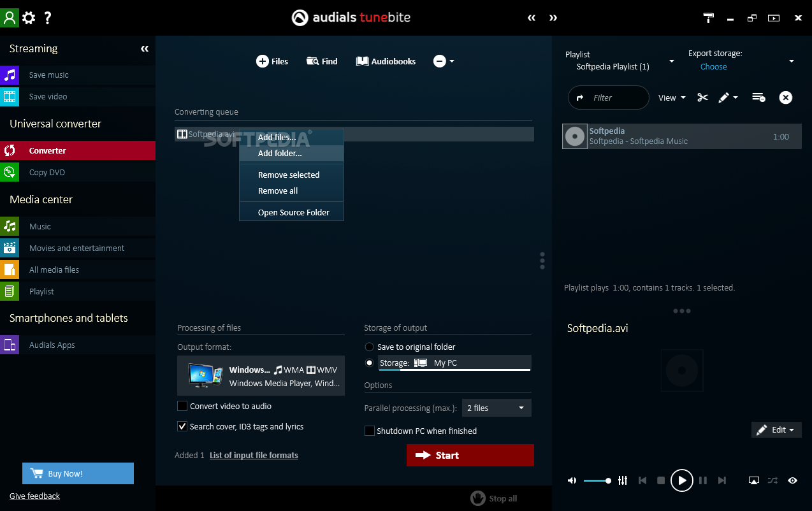
Task: Click the red Start button
Action: point(470,456)
